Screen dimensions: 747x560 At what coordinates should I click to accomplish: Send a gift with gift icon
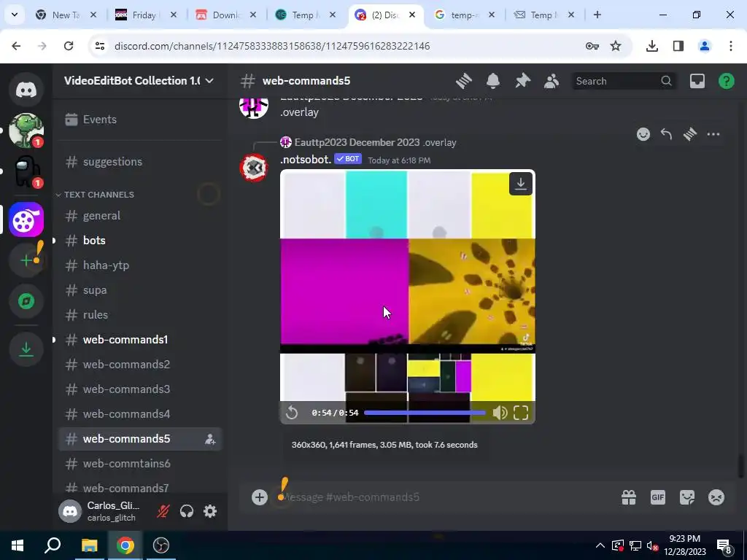click(629, 497)
